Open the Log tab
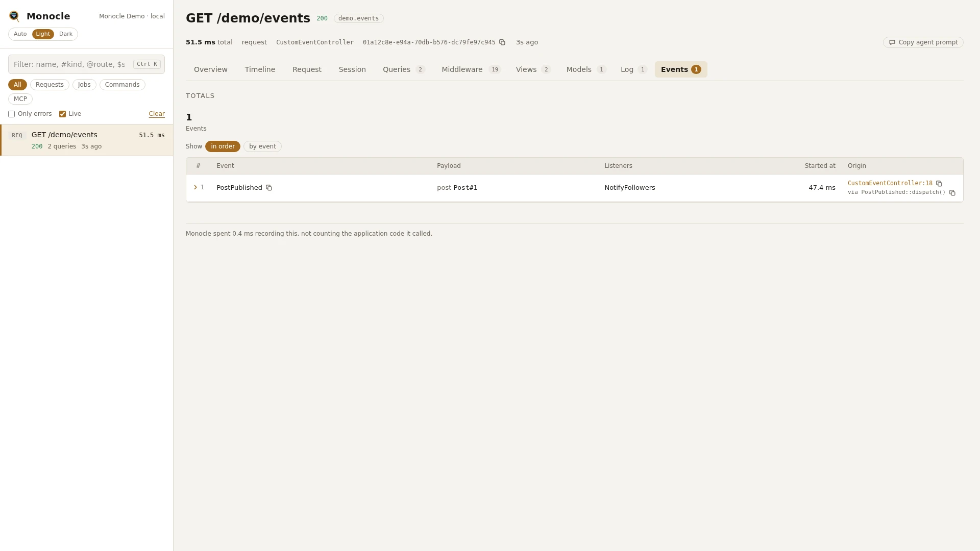The height and width of the screenshot is (551, 980). coord(633,69)
